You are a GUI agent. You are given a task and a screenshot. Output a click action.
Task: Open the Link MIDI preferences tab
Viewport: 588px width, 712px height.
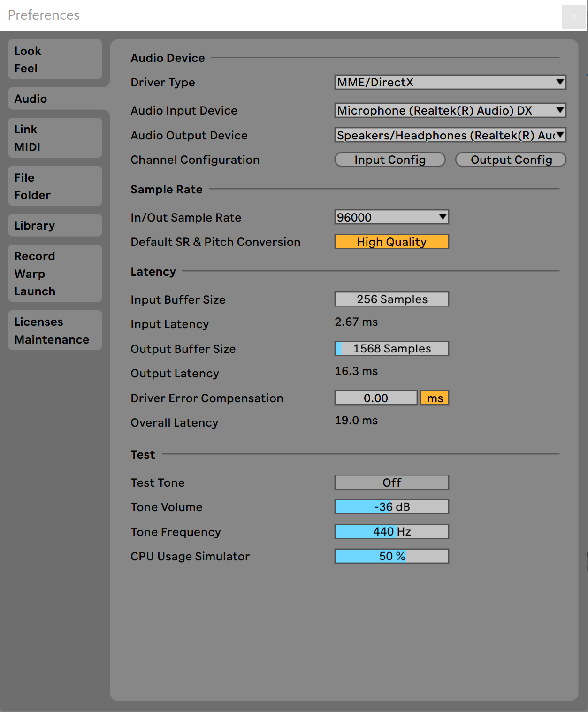55,138
